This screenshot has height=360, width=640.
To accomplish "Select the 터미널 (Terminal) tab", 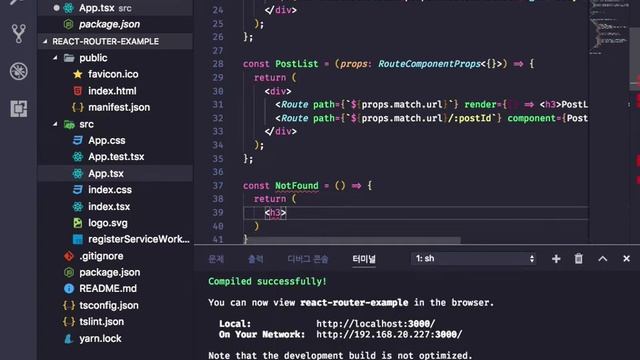I will click(364, 259).
